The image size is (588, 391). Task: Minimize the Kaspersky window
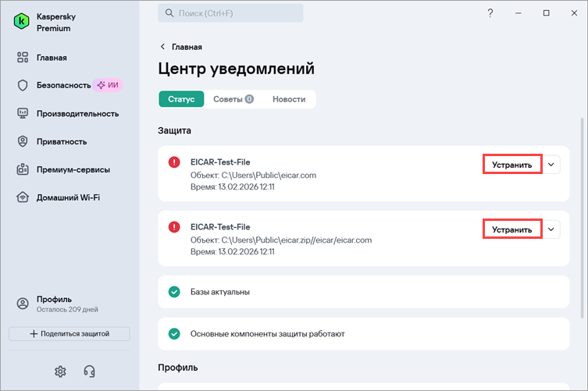click(x=519, y=13)
